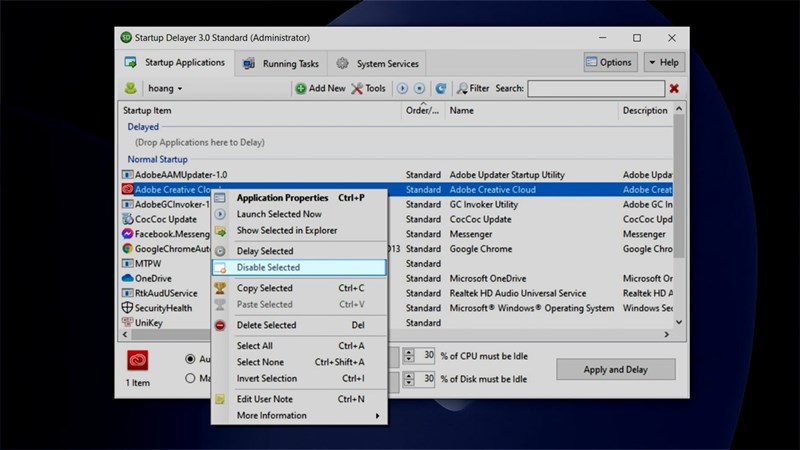Open the hoang user dropdown
The image size is (800, 450).
coord(165,88)
